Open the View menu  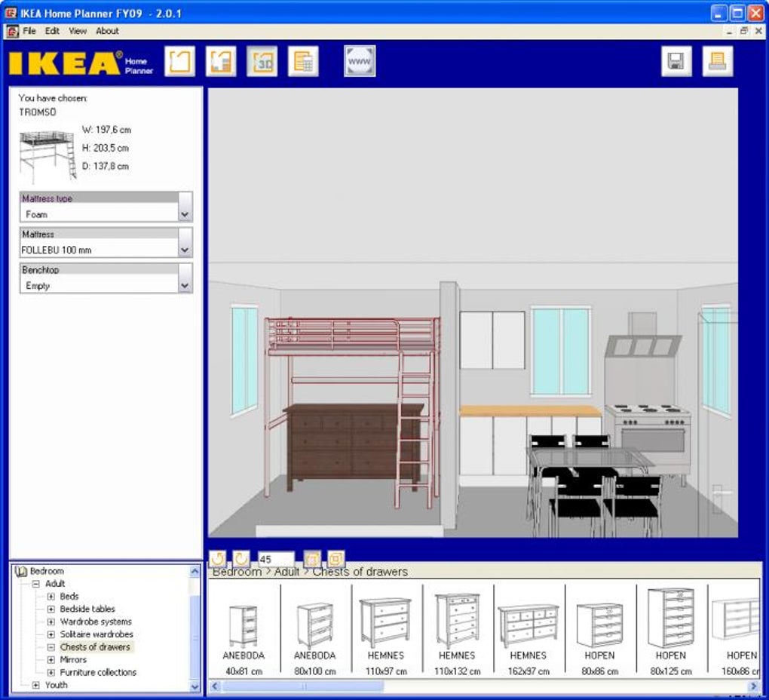[78, 31]
